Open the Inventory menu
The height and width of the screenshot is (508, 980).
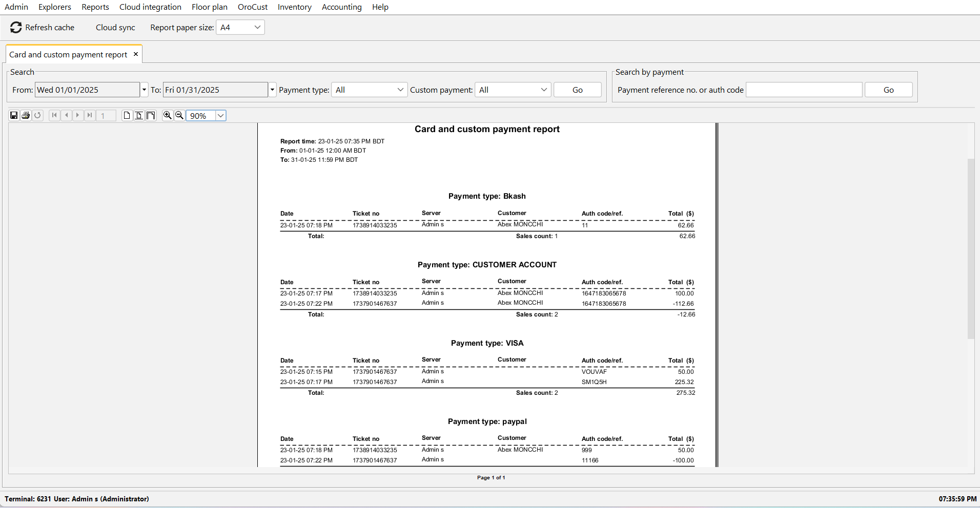(295, 7)
